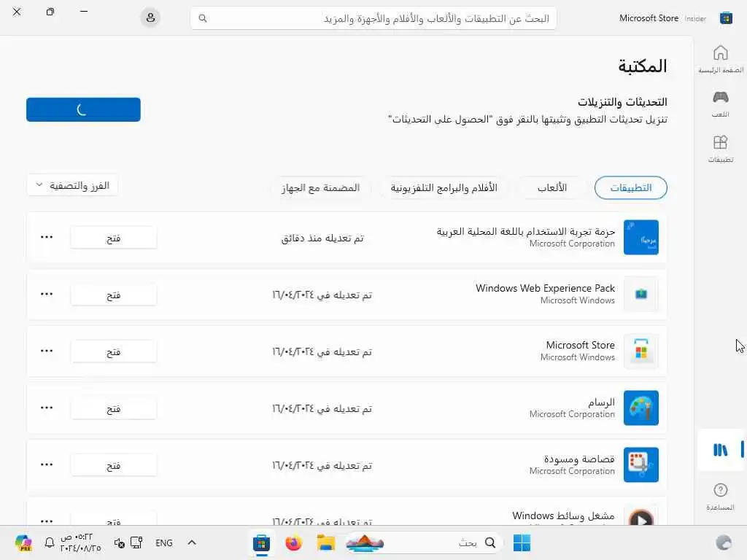Select the Games filter tab

coord(552,187)
